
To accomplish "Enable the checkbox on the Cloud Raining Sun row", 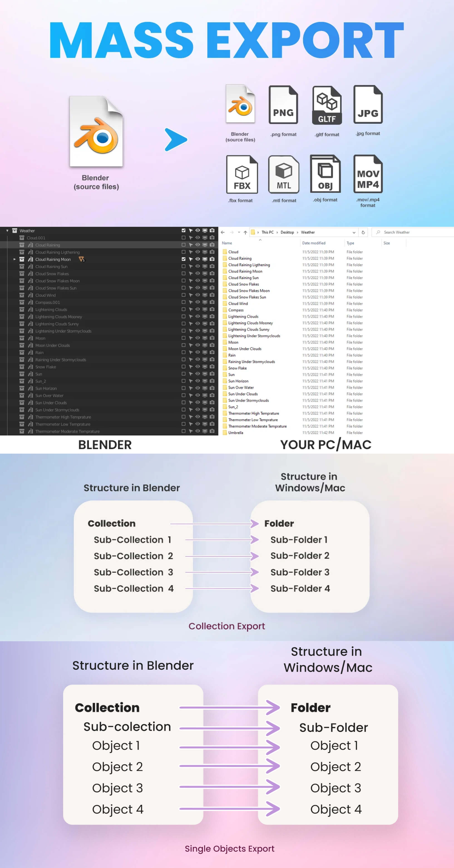I will (x=184, y=266).
